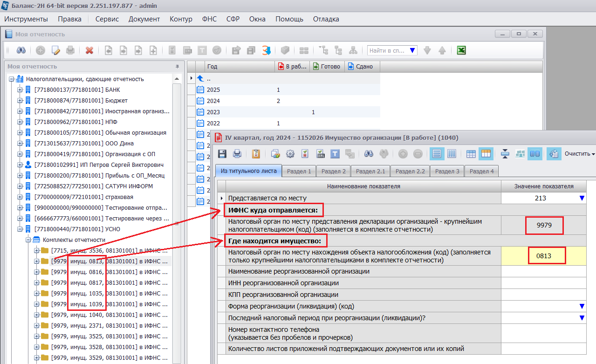Image resolution: width=596 pixels, height=364 pixels.
Task: Toggle the highlighted blue columns view button
Action: pos(534,153)
